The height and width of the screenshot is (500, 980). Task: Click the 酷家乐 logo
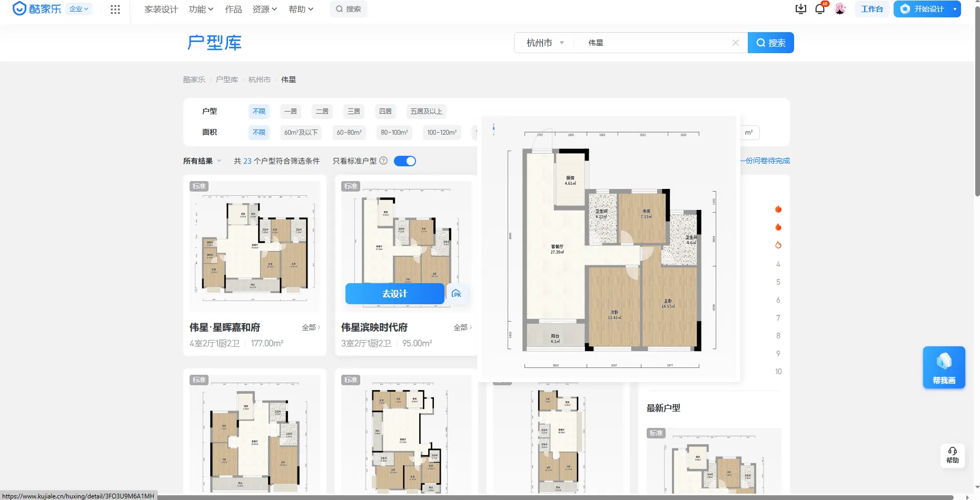pyautogui.click(x=37, y=9)
